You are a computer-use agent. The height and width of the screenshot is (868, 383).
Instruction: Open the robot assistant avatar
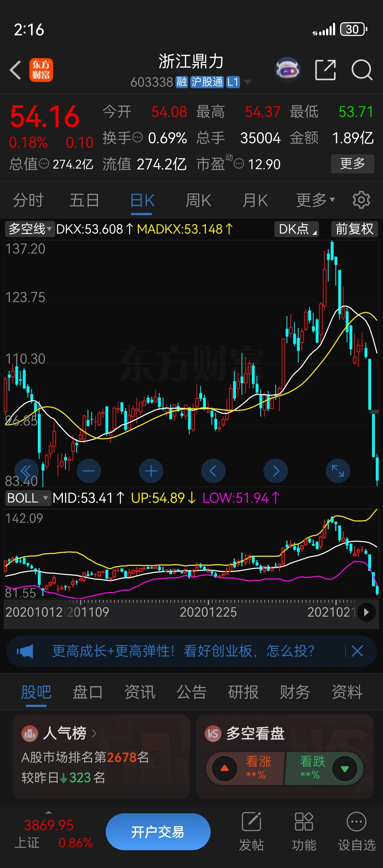[x=288, y=70]
